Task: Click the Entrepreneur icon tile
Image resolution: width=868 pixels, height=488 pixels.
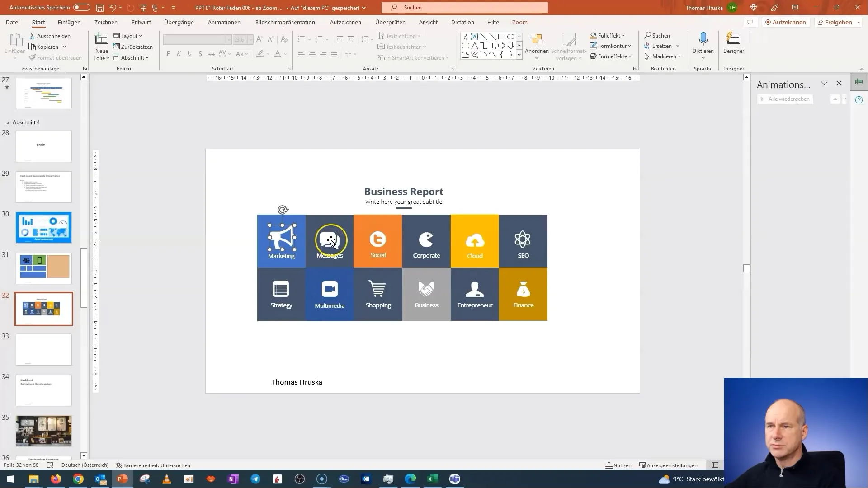Action: [475, 292]
